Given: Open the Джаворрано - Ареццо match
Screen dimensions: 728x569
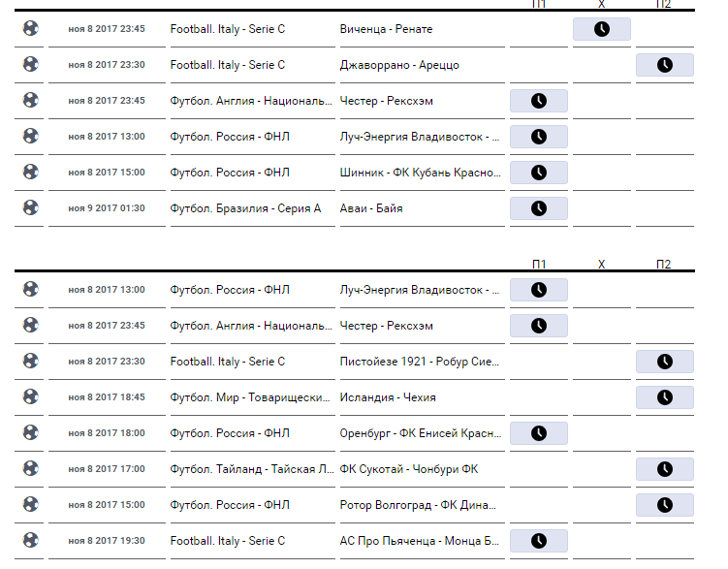Looking at the screenshot, I should point(399,65).
